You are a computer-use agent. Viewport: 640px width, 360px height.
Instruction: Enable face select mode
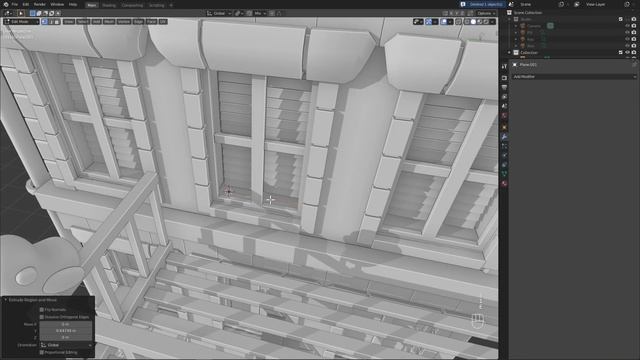(57, 22)
